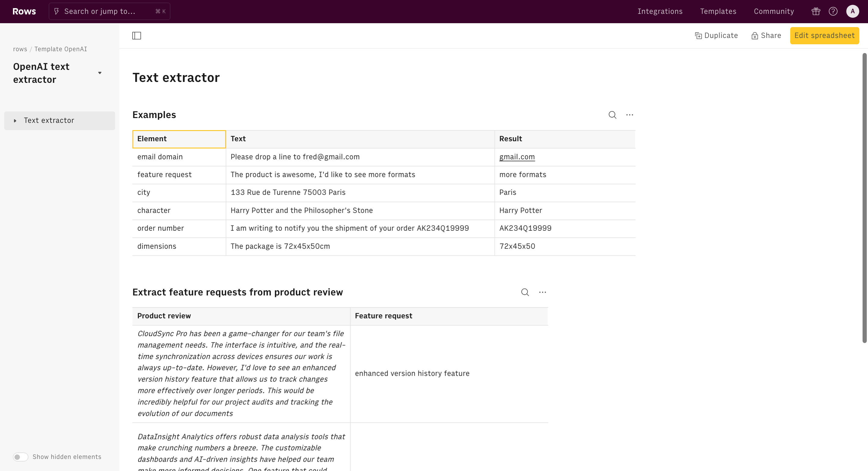Screen dimensions: 868x471
Task: Expand the Text extractor page tree item
Action: (15, 120)
